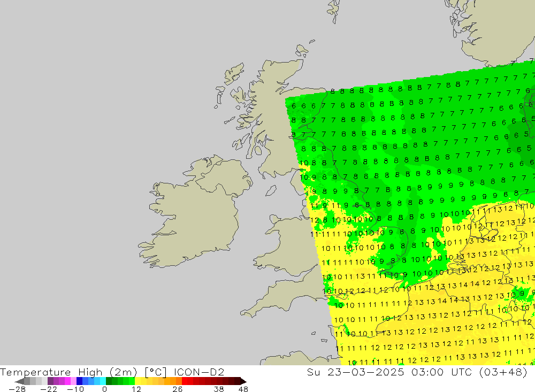535x392 pixels.
Task: Click the dark blue swatch above -10 label
Action: coord(79,381)
